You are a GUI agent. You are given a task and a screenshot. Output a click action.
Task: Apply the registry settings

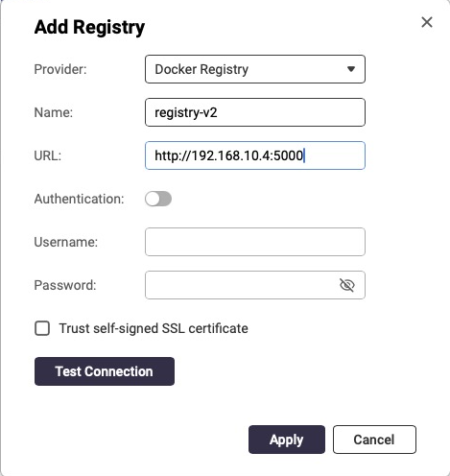[287, 440]
